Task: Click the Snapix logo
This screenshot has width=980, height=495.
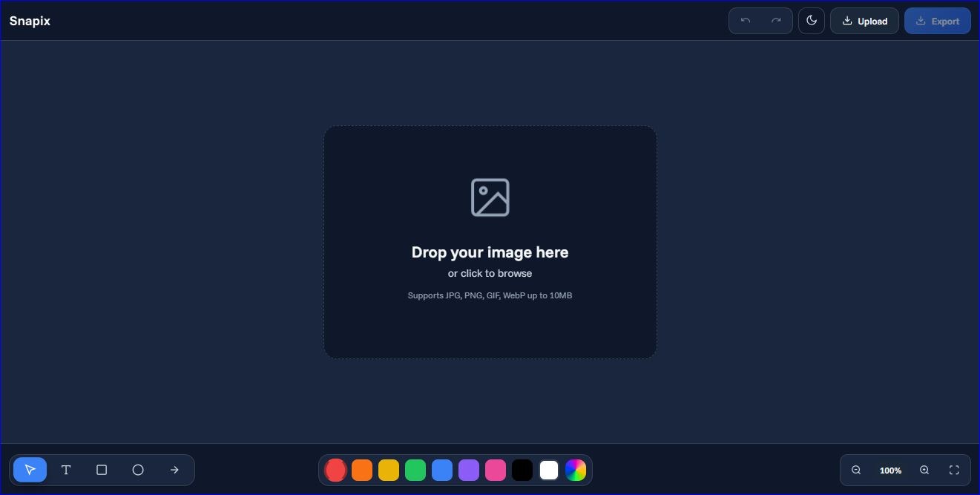Action: click(30, 21)
